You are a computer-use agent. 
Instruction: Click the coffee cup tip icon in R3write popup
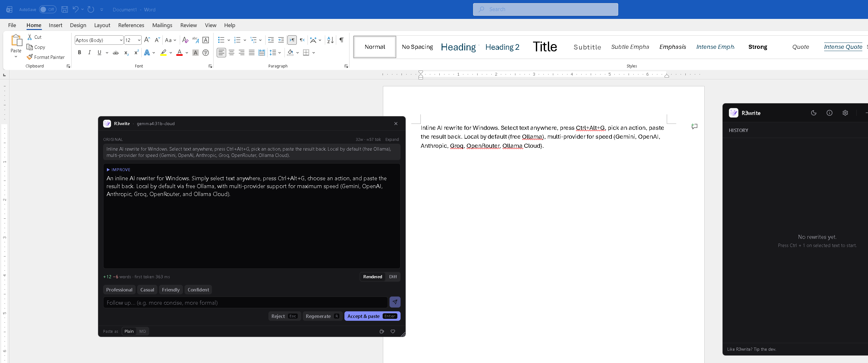click(x=382, y=331)
